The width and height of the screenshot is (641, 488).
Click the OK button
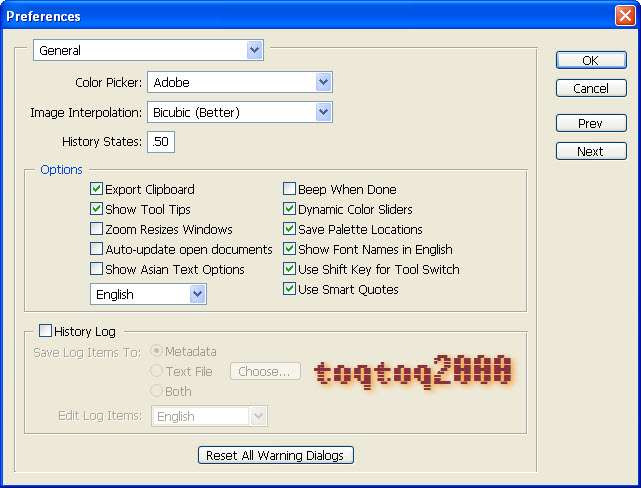pos(590,60)
